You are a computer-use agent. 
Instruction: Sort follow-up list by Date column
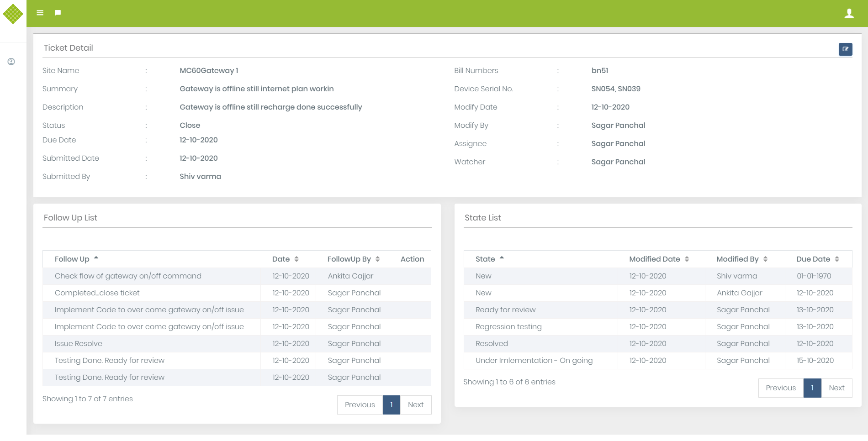(x=286, y=259)
